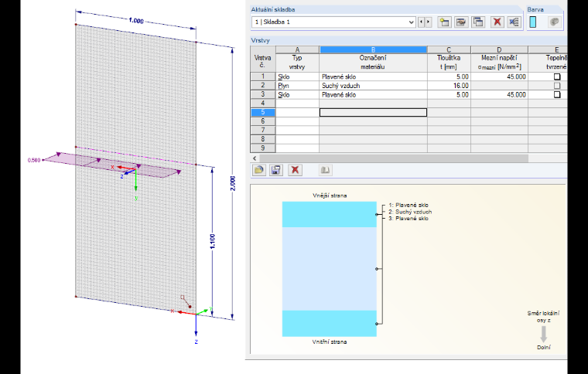Click the middle air gap layer in diagram

330,269
